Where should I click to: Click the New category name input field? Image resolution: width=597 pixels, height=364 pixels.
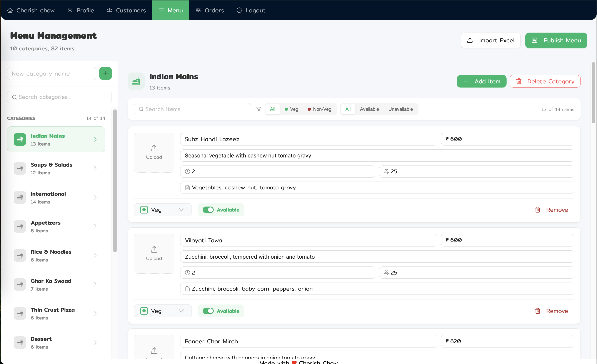(52, 73)
